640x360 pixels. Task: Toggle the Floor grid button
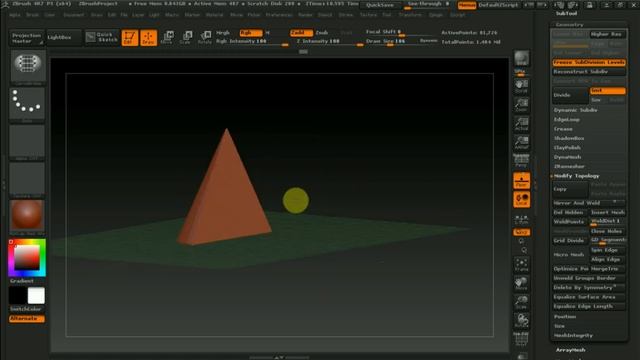[x=521, y=180]
